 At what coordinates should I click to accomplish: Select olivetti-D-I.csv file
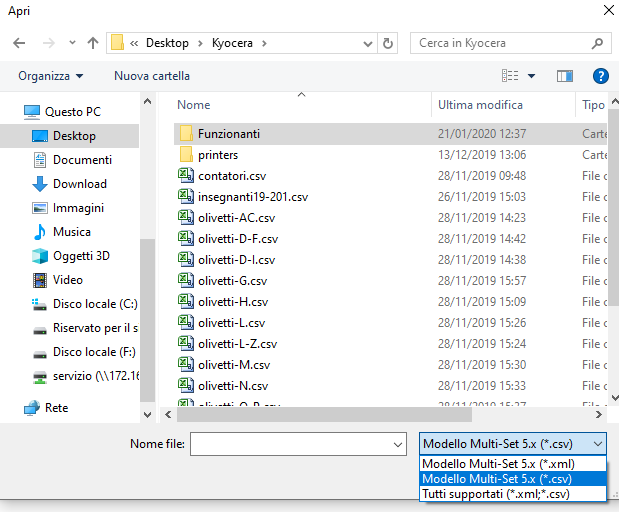[x=236, y=260]
